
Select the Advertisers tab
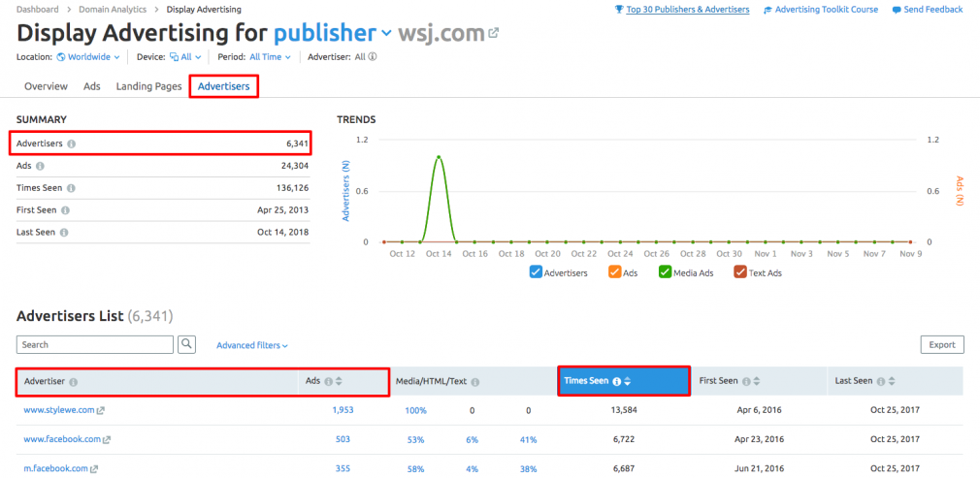point(224,86)
